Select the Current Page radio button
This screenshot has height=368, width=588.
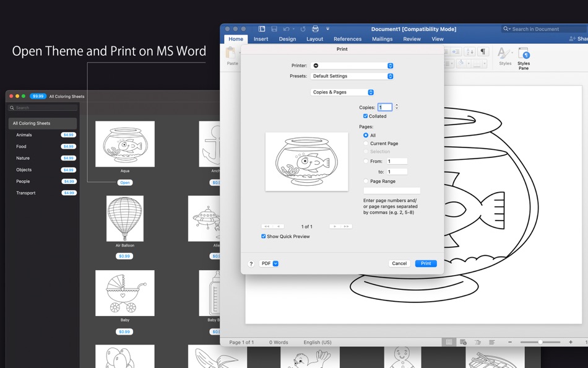366,144
